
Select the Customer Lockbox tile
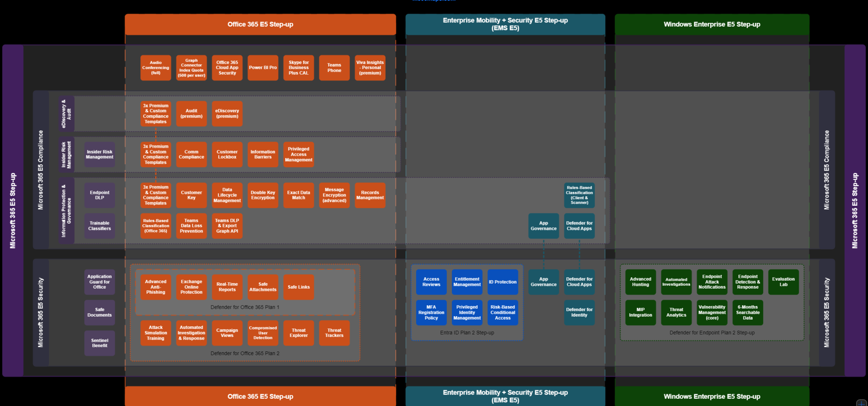coord(227,155)
